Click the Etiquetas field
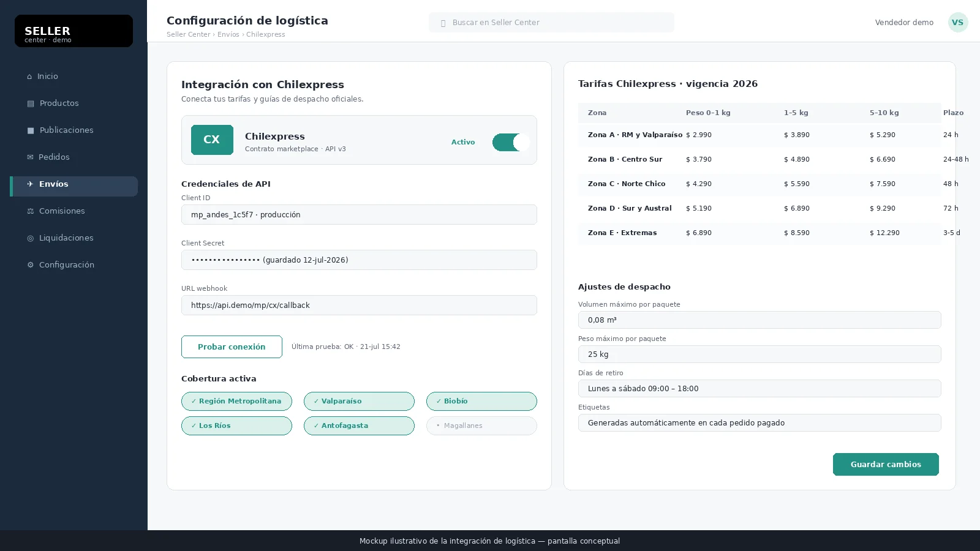The width and height of the screenshot is (980, 551). pos(759,422)
